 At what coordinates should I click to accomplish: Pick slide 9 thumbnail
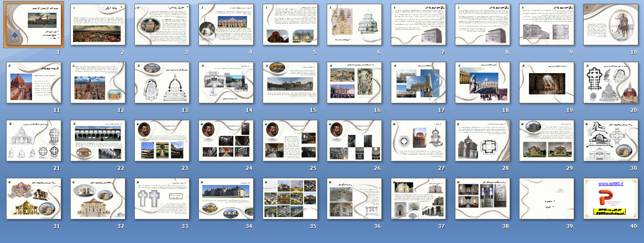point(546,25)
